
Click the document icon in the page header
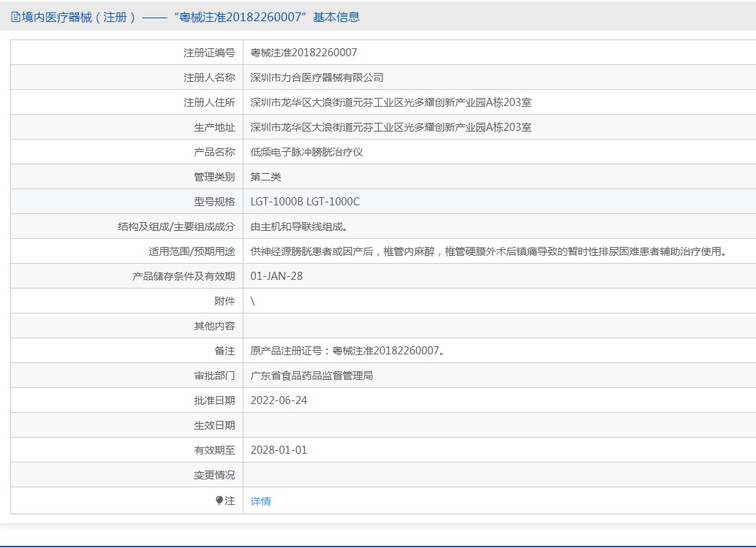(x=15, y=17)
